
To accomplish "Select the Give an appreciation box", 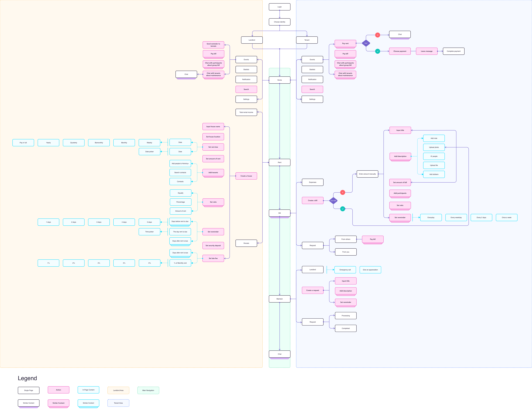I will [x=370, y=270].
